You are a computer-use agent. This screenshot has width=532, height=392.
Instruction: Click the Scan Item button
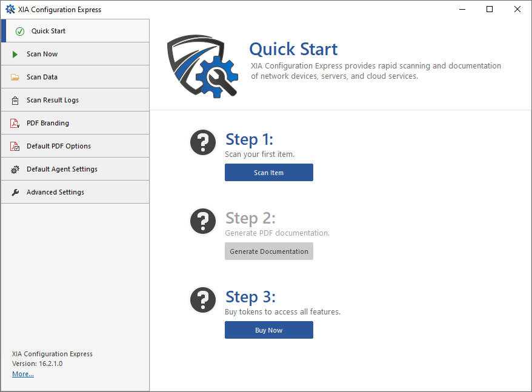click(268, 173)
